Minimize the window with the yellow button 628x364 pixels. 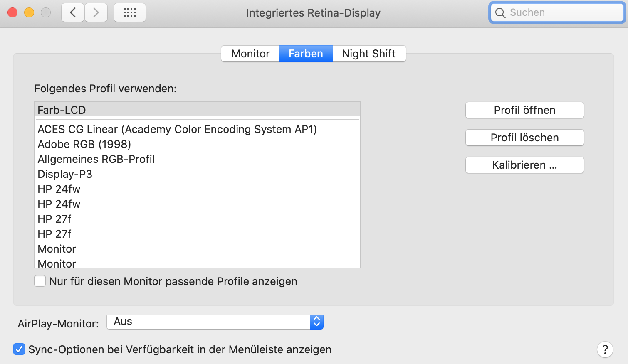point(29,12)
